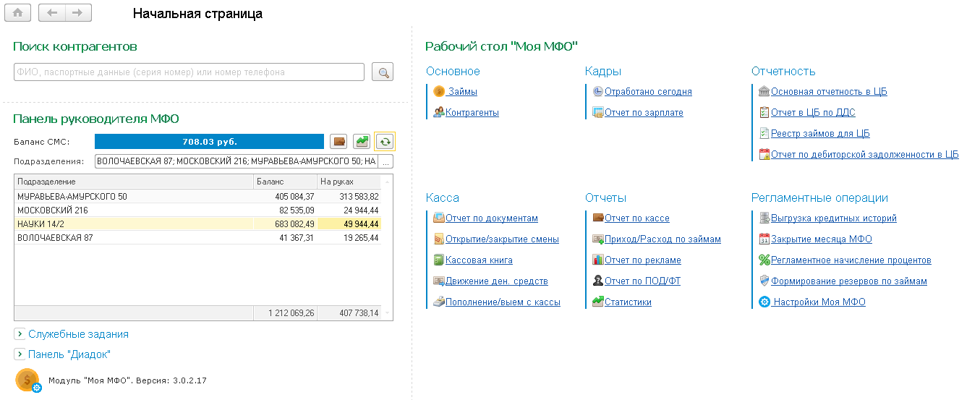This screenshot has width=980, height=400.
Task: Click clipboard icon beside Отчет в ЦБ по ДДС
Action: point(764,112)
